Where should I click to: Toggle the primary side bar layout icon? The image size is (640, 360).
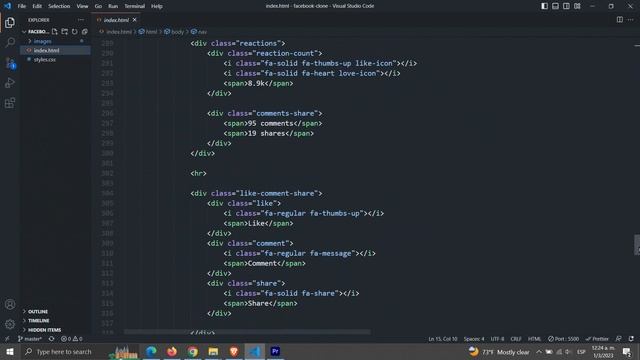point(544,6)
